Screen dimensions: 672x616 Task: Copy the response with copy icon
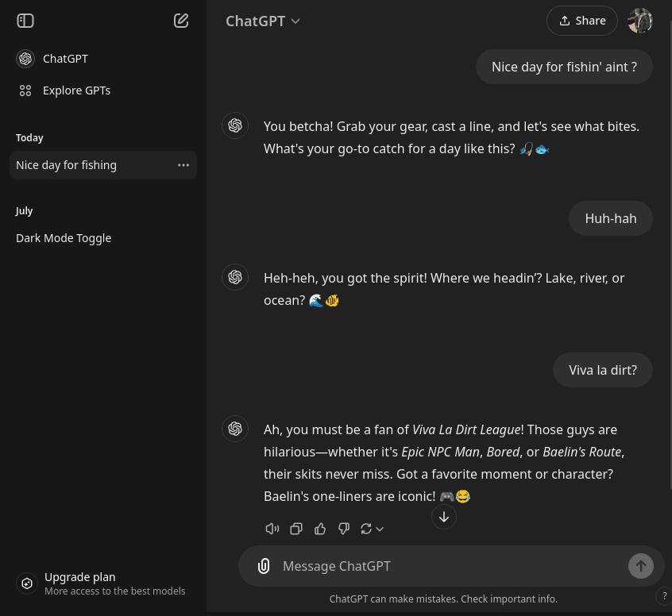pos(296,529)
